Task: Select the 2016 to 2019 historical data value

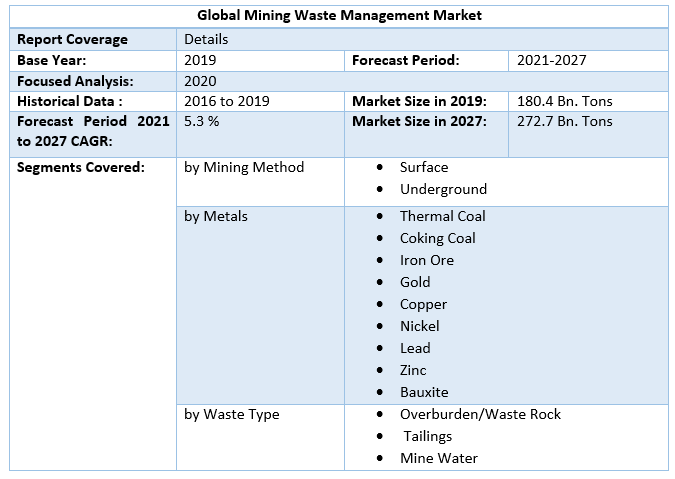Action: [x=227, y=101]
